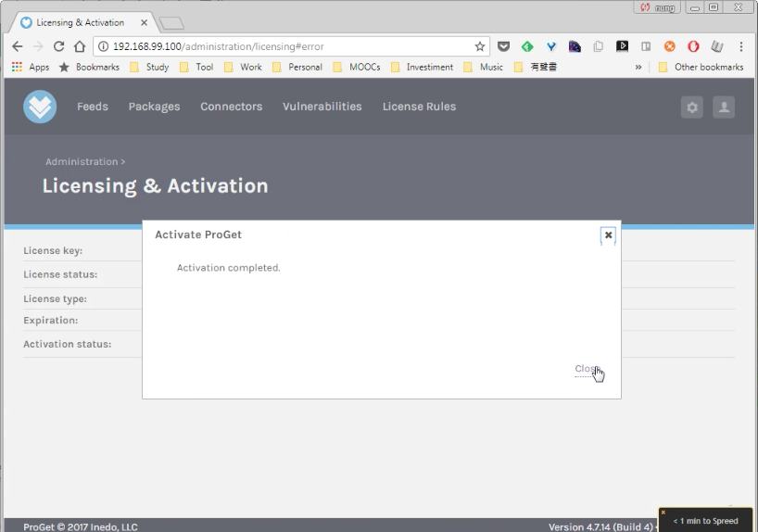Viewport: 758px width, 532px height.
Task: Expand the Tool bookmark folder
Action: 196,68
